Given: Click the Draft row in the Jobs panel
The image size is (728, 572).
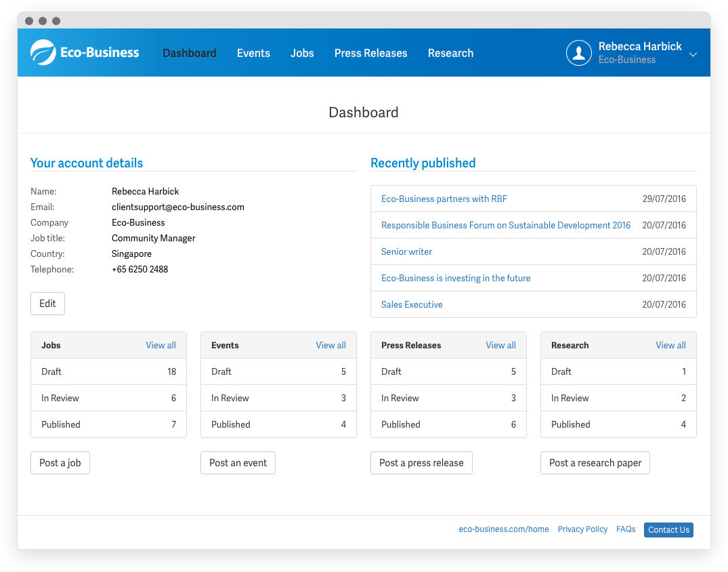Looking at the screenshot, I should 108,371.
